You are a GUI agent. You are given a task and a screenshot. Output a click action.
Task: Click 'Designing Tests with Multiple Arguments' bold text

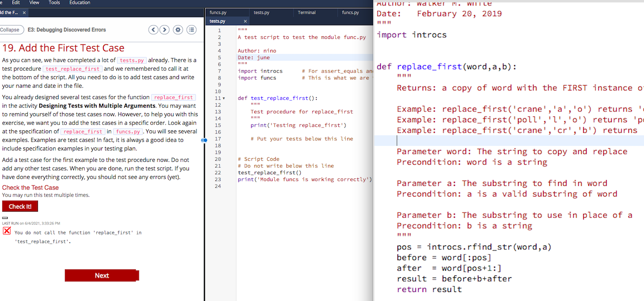pyautogui.click(x=97, y=106)
